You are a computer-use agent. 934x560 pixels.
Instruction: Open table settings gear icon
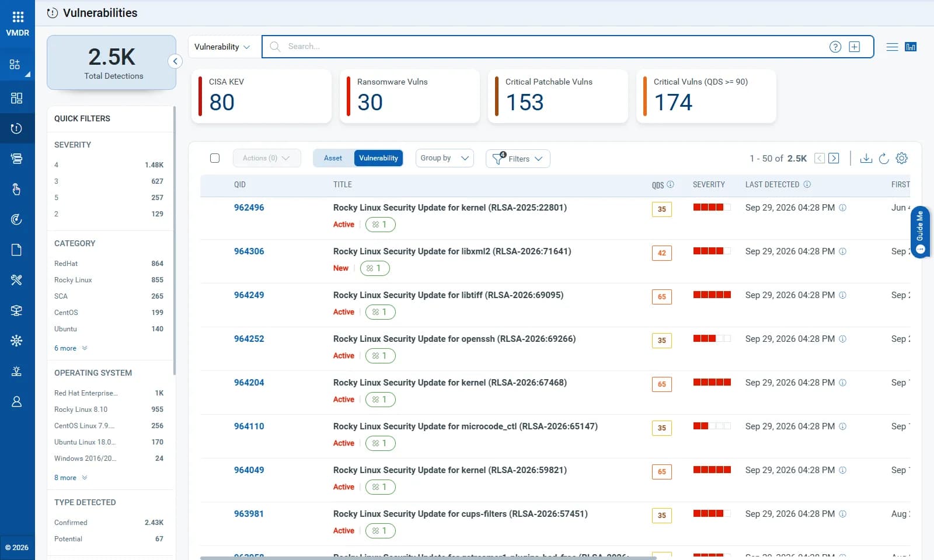click(x=902, y=158)
